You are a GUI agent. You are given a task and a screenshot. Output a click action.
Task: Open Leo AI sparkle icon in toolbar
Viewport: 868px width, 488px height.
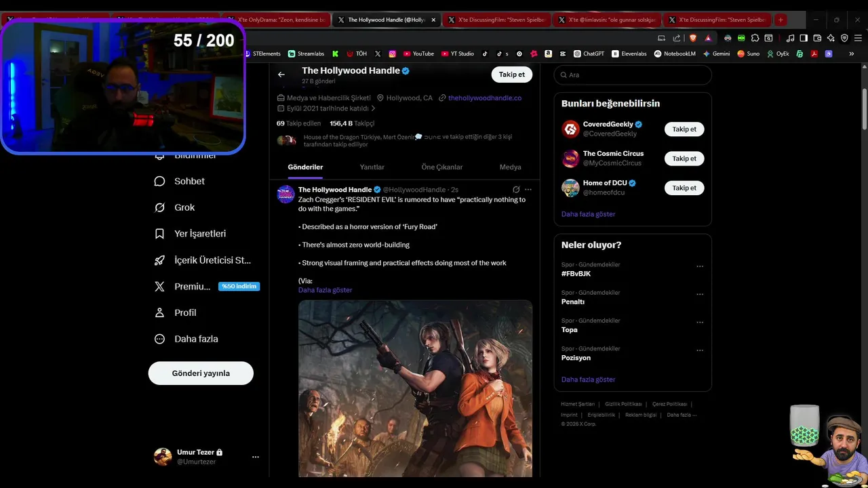831,38
